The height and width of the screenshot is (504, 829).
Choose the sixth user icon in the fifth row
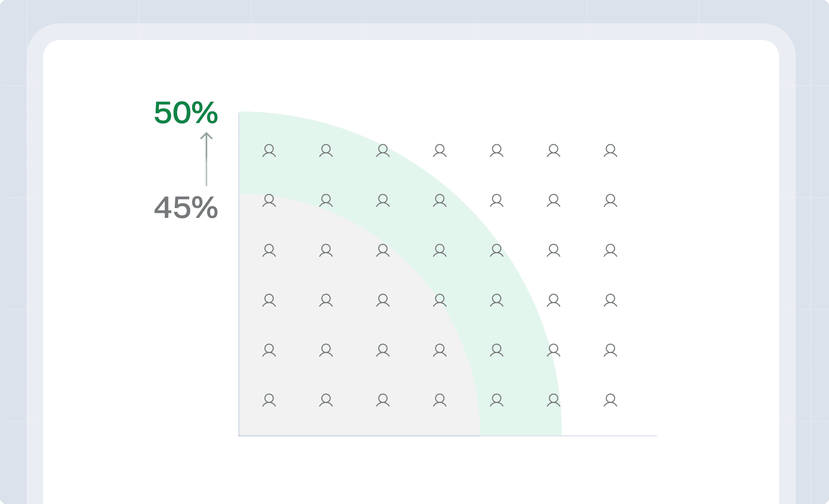tap(553, 350)
